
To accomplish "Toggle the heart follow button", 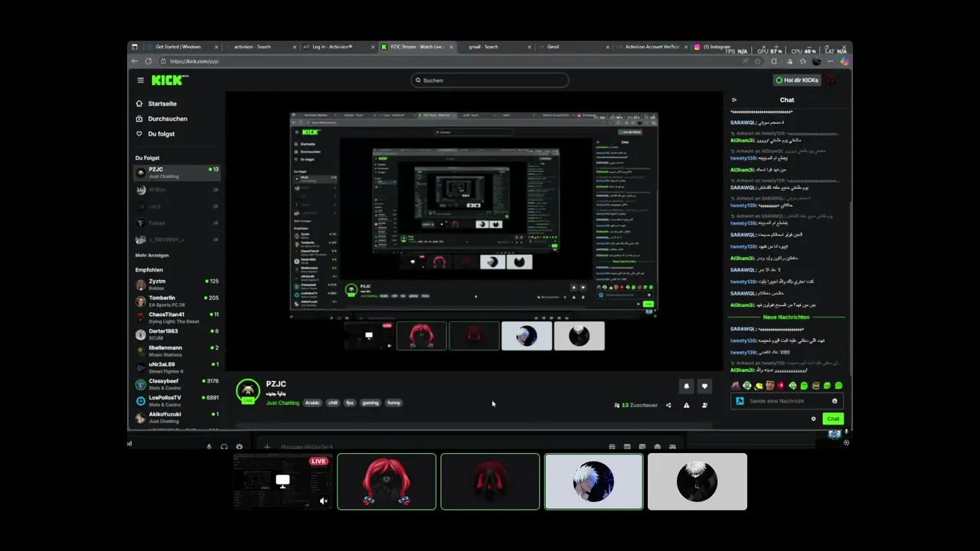I will (705, 386).
